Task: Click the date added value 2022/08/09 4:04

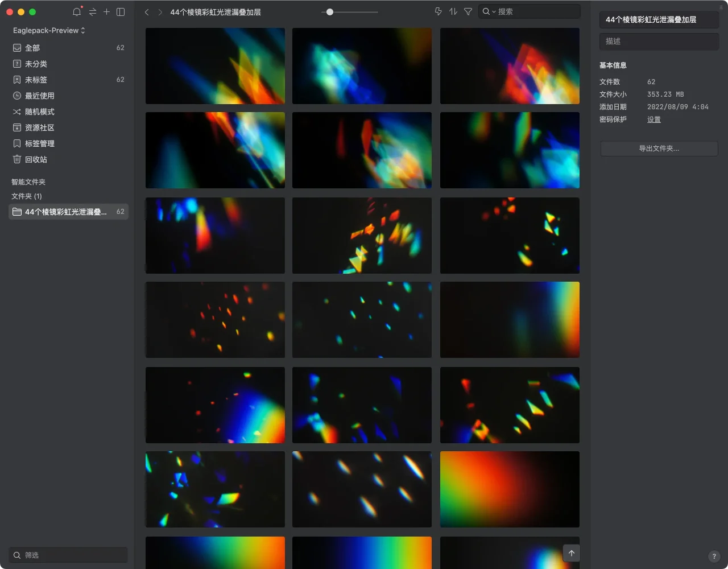Action: pyautogui.click(x=678, y=107)
